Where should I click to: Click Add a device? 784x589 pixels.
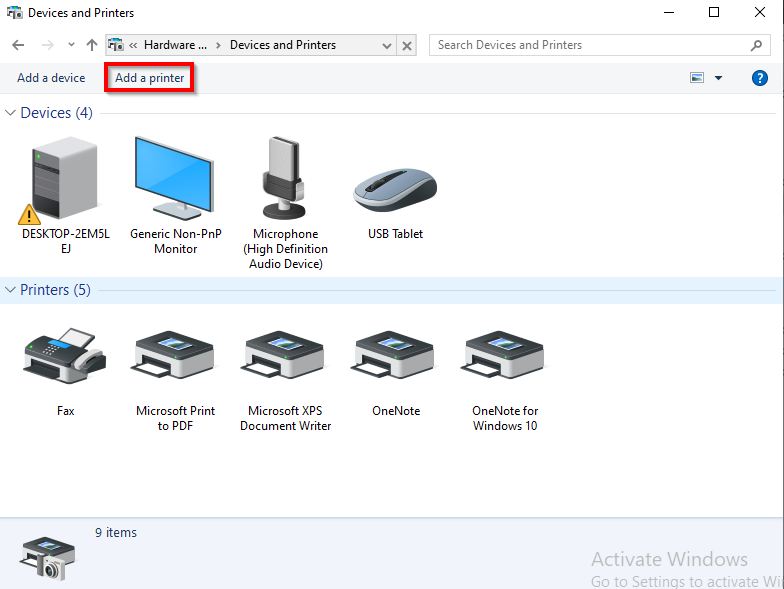(51, 78)
